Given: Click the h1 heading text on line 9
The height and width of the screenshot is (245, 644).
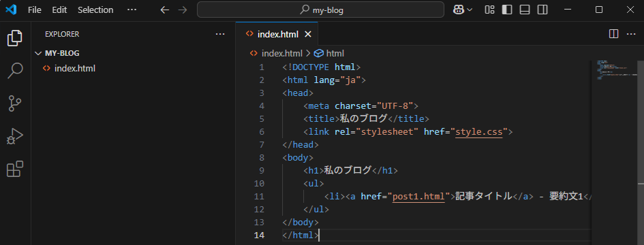Looking at the screenshot, I should (x=348, y=171).
